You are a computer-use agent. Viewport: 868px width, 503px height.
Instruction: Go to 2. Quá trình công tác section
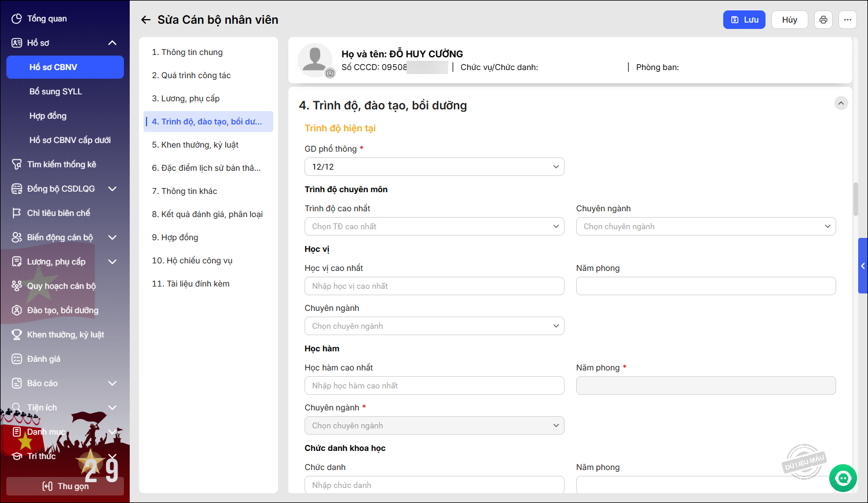pos(191,75)
